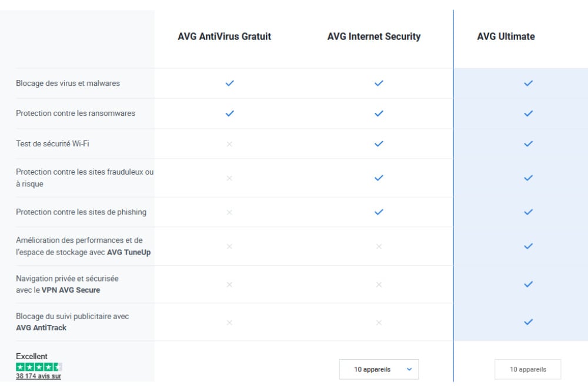Click Internet Security fraudulent sites checkmark
The height and width of the screenshot is (392, 588).
click(x=379, y=178)
